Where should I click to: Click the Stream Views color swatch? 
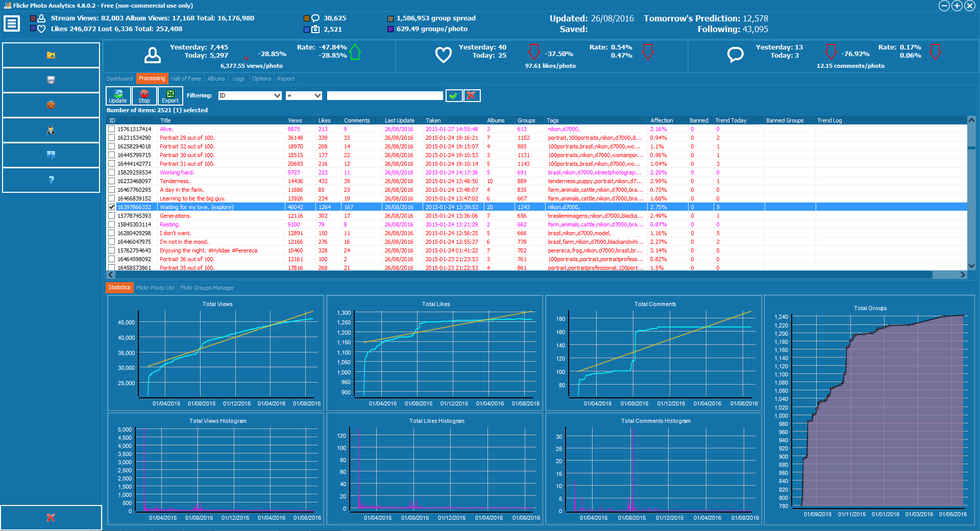33,18
